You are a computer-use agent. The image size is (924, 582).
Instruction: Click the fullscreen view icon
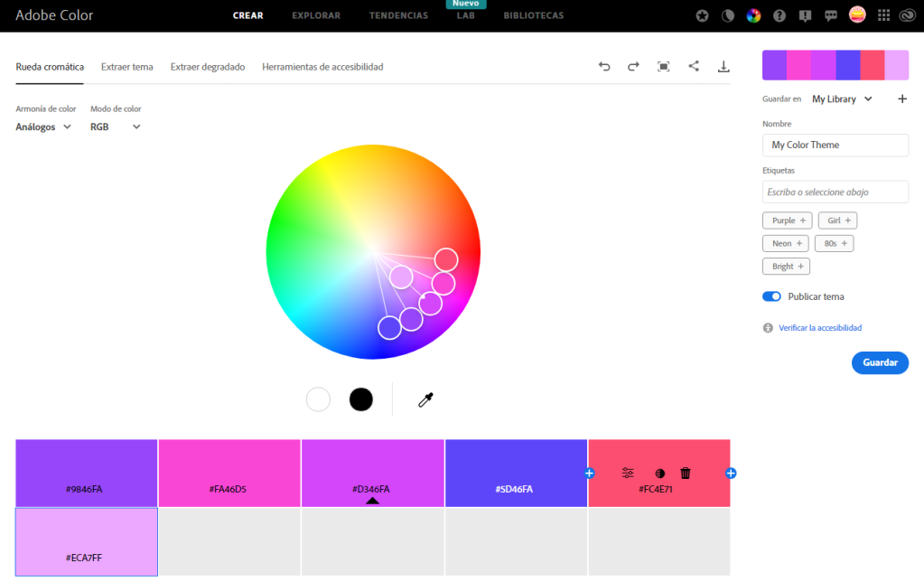664,67
